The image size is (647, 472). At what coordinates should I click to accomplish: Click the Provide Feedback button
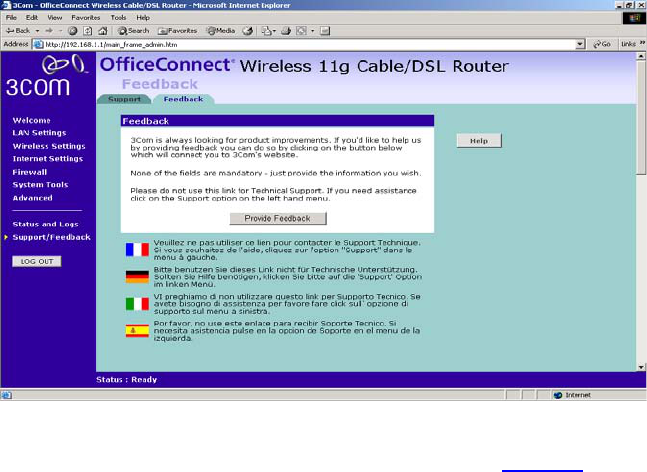[278, 219]
